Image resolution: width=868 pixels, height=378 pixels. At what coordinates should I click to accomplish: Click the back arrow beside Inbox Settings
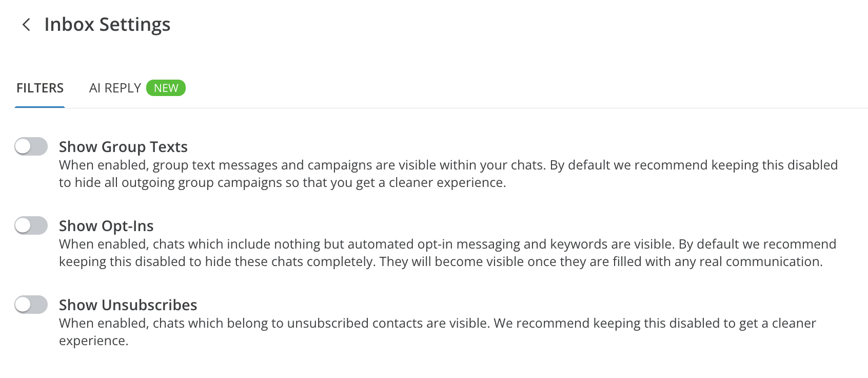coord(27,24)
